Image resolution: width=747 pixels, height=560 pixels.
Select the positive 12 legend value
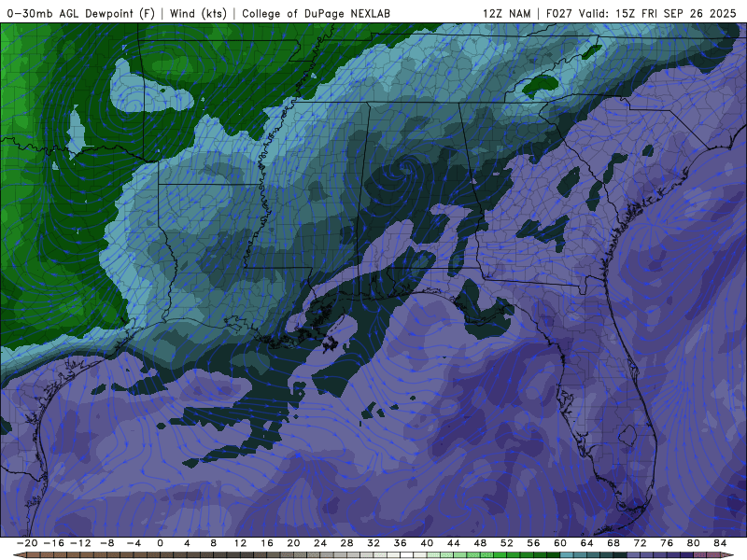pos(240,543)
